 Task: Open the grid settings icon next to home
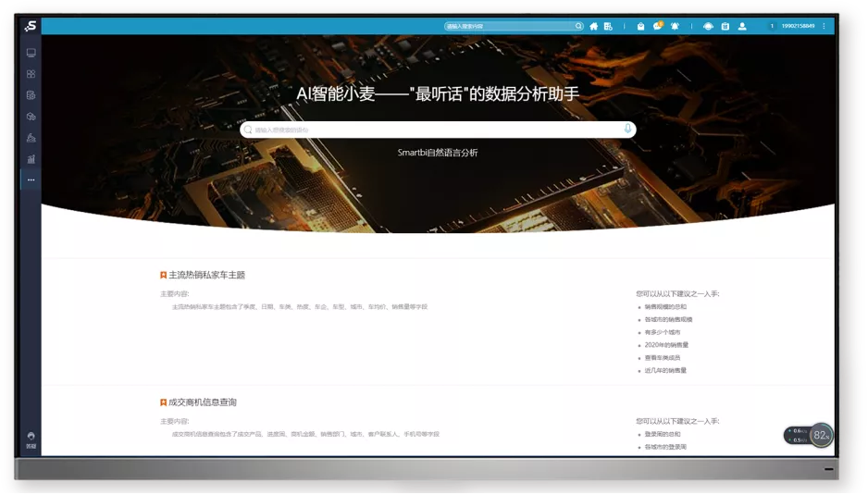click(x=608, y=26)
